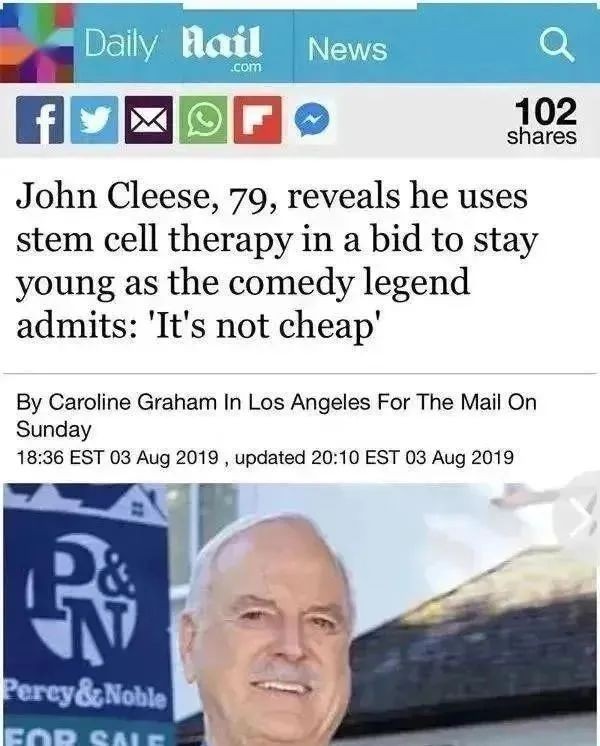Go to Daily Mail homepage logo
Screen dimensions: 600x746
pos(173,47)
